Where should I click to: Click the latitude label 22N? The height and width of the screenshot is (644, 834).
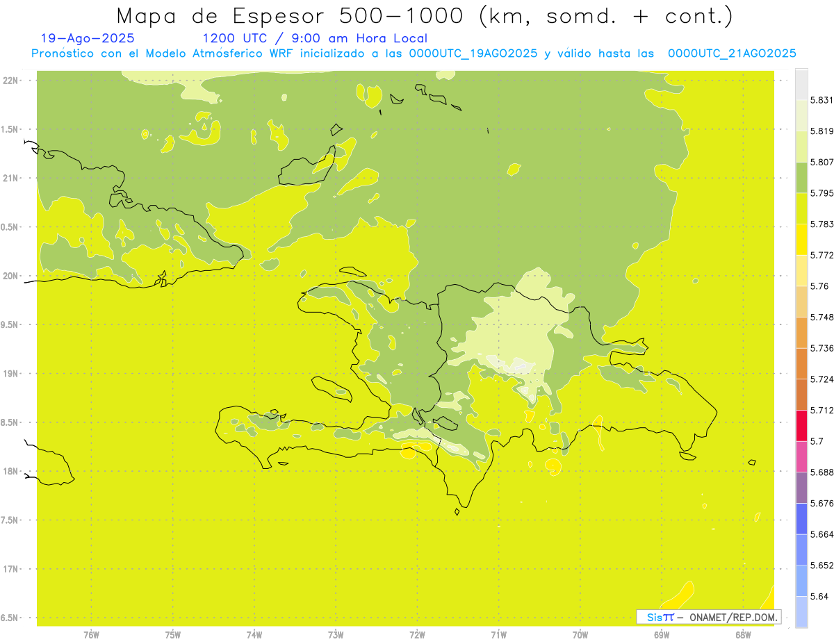[10, 81]
